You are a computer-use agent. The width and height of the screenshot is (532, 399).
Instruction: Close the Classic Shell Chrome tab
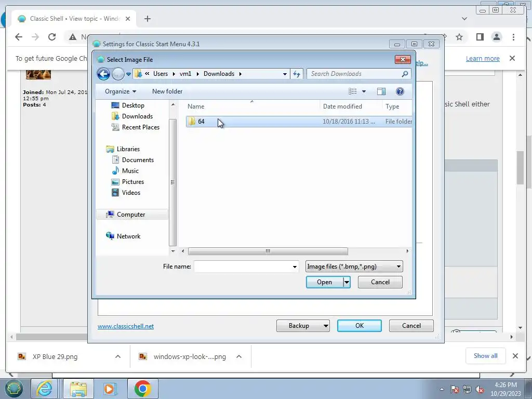(128, 19)
